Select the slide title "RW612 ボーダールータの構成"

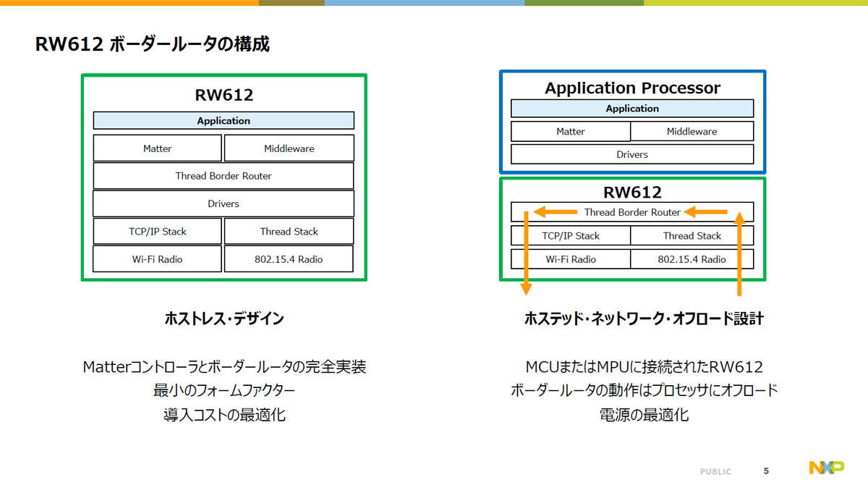[x=153, y=44]
